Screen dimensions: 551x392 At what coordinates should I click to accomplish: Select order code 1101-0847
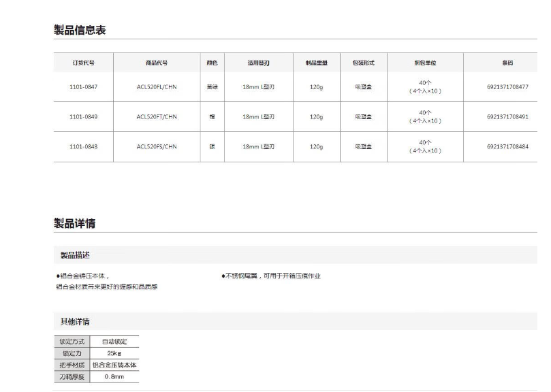pos(83,87)
